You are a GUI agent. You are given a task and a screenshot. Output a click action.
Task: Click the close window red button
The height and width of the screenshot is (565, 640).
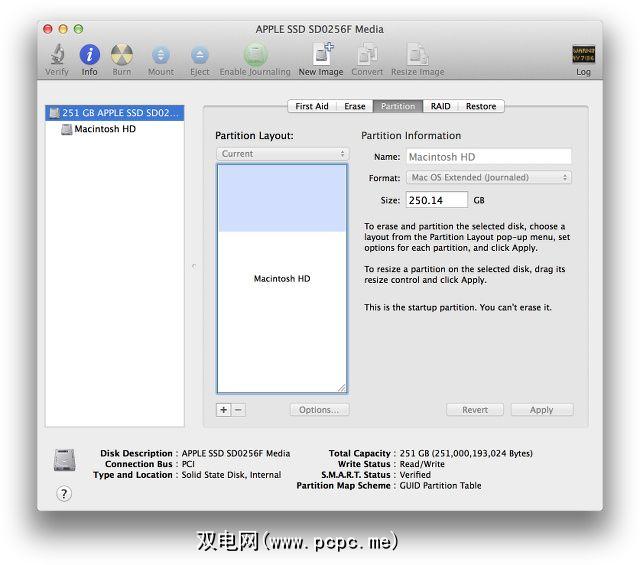48,29
